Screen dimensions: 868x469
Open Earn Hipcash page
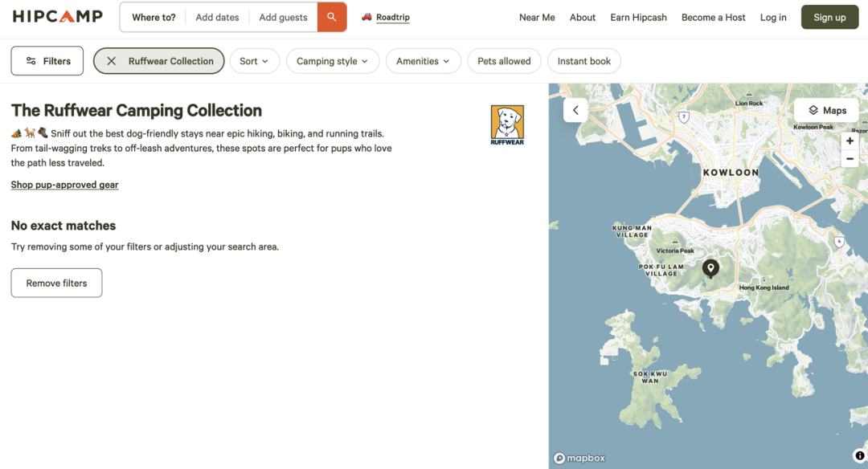638,17
